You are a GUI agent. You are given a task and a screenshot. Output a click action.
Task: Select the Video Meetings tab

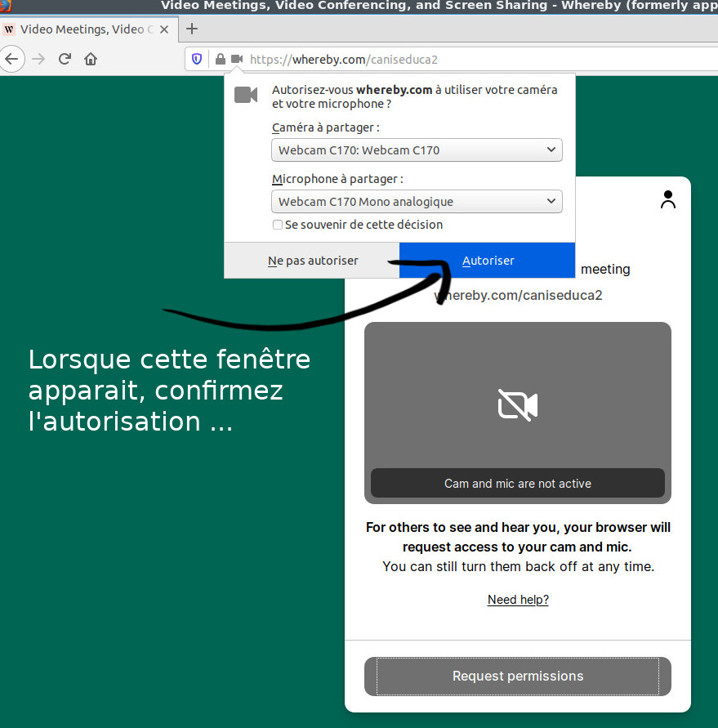click(89, 29)
